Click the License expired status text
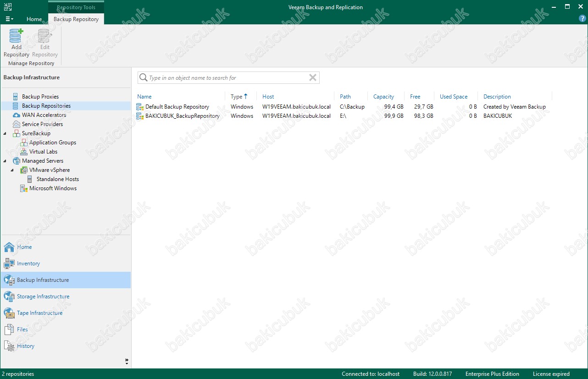The image size is (588, 379). pos(551,374)
